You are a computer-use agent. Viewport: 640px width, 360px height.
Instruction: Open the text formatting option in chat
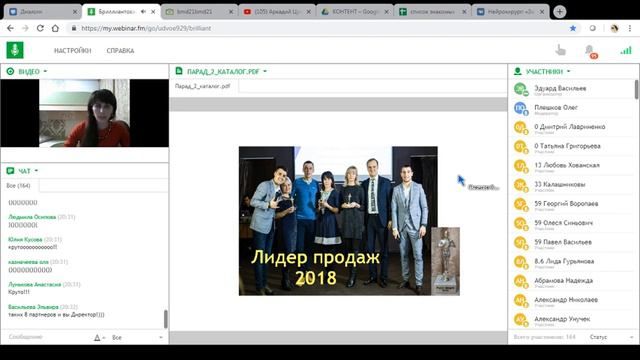[99, 338]
